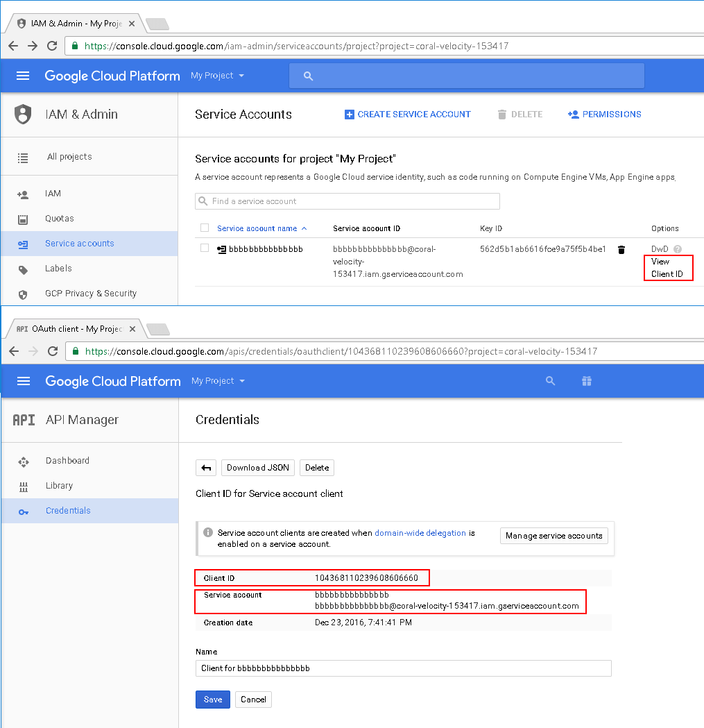
Task: Click Manage service accounts button
Action: pos(554,536)
